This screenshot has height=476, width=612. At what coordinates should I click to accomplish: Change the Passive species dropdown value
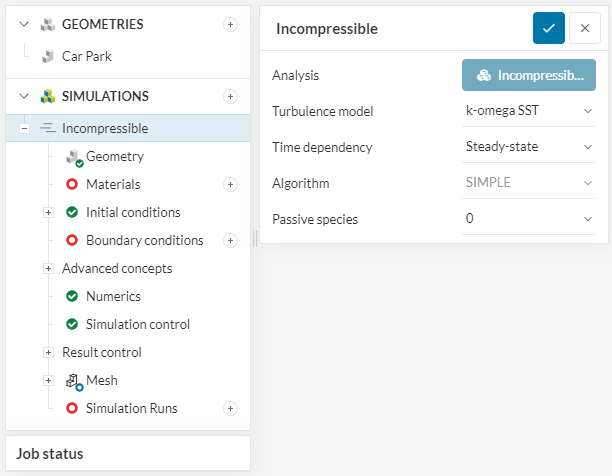click(528, 217)
